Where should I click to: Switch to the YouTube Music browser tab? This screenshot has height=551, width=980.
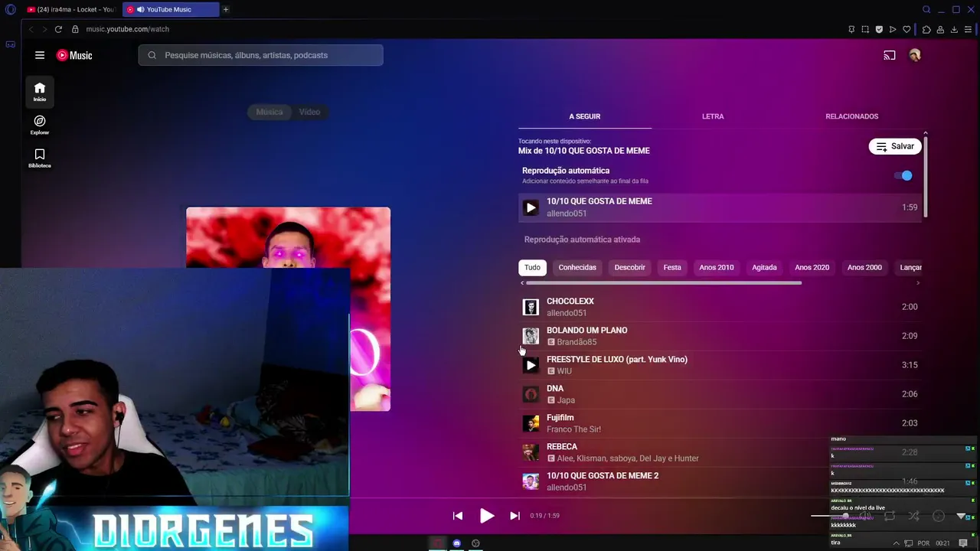click(169, 10)
